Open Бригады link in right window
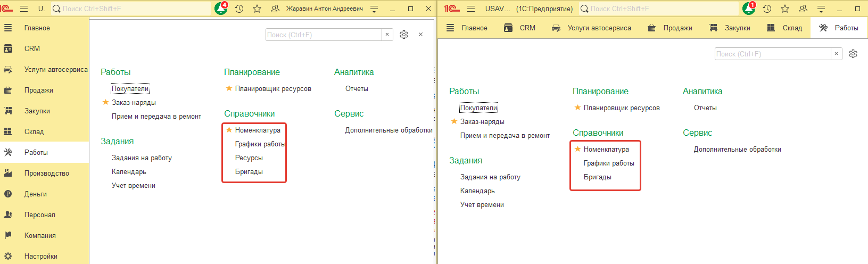Viewport: 868px width, 264px height. pos(597,177)
